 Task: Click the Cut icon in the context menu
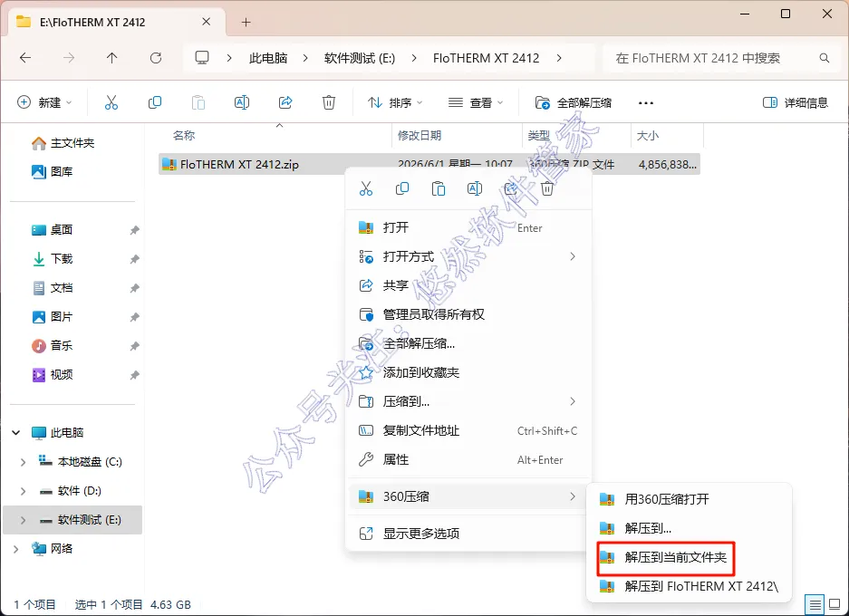[366, 188]
